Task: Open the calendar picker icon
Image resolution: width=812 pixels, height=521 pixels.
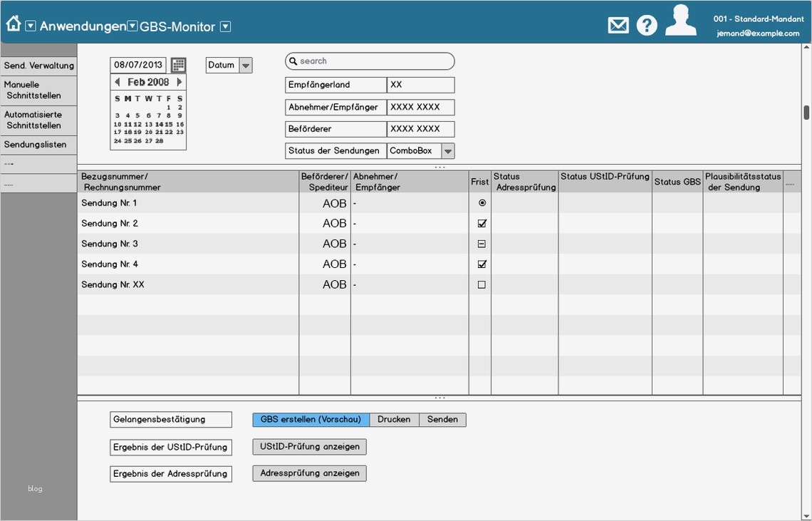Action: point(179,66)
